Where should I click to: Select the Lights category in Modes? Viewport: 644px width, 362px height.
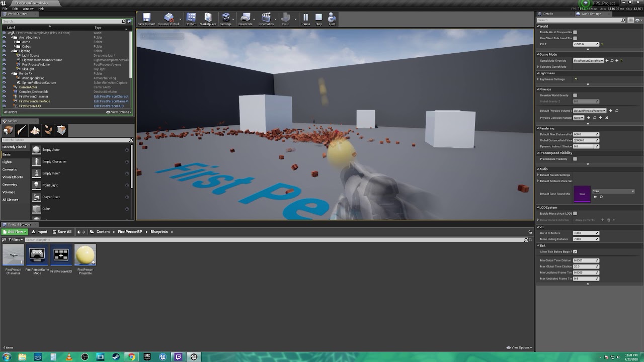click(7, 162)
